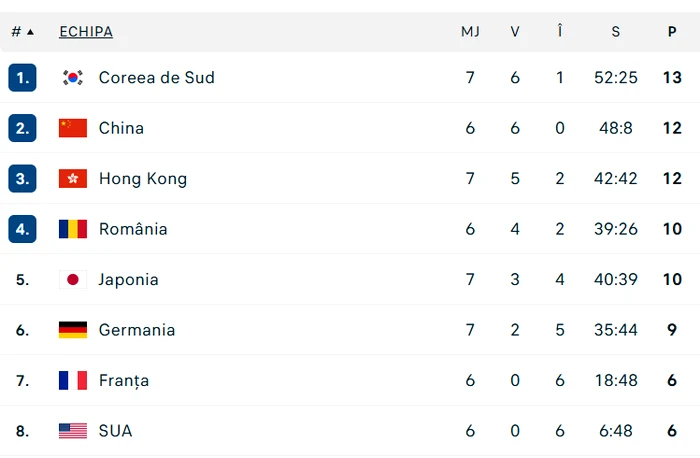Select the blue rank 4 badge
Screen dimensions: 700x458
click(x=22, y=229)
